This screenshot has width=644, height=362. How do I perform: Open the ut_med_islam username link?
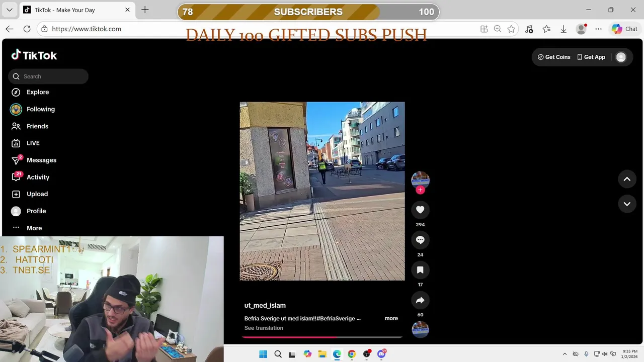click(x=265, y=305)
